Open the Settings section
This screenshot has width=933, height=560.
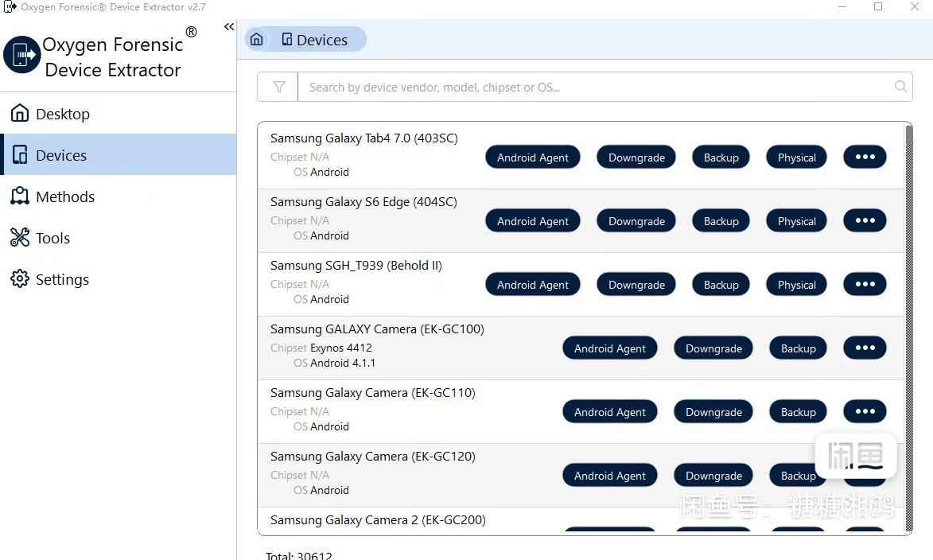[119, 279]
